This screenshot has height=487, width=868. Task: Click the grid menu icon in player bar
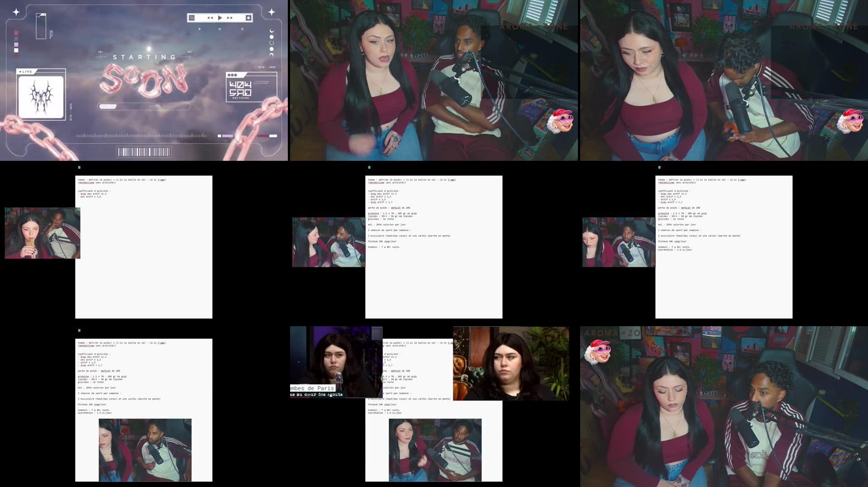[x=192, y=18]
